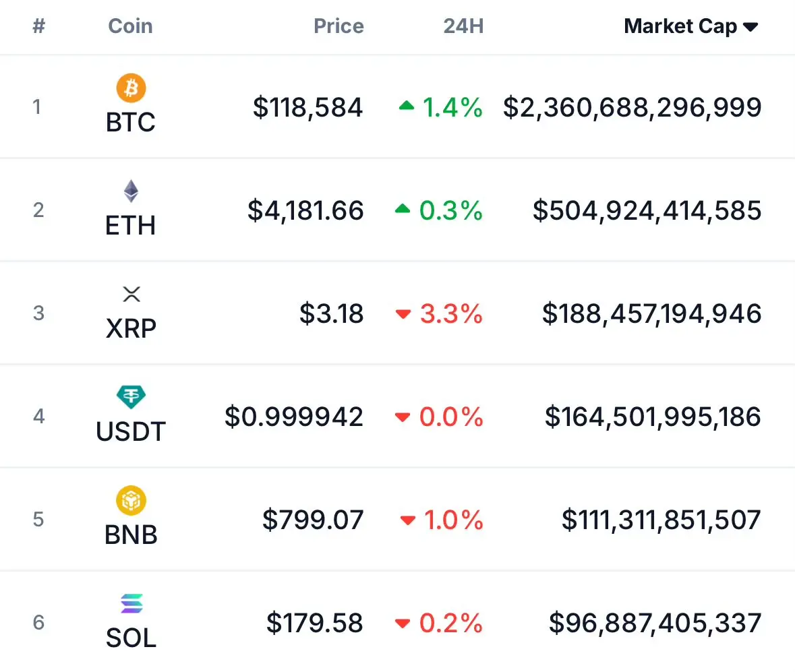Click the green up arrow beside 1.4%

point(407,106)
